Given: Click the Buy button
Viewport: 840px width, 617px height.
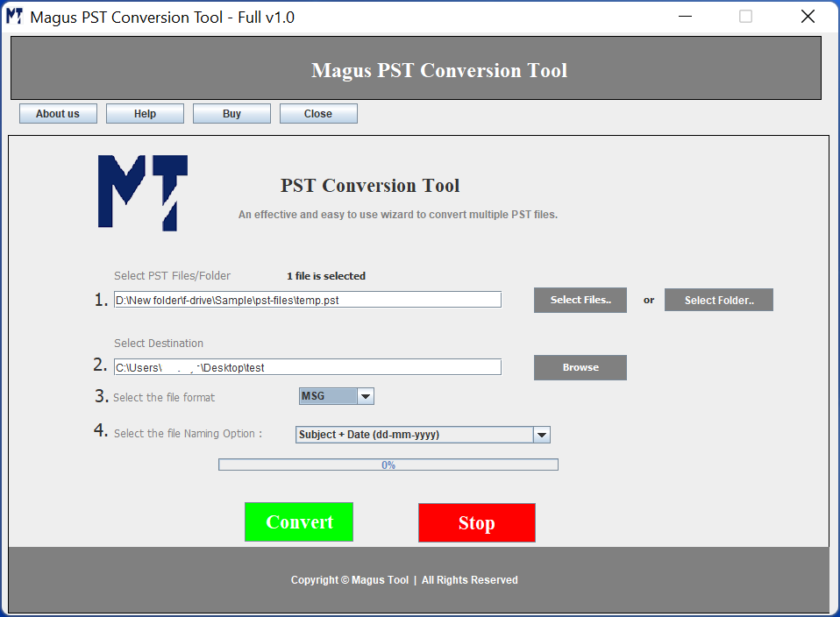Looking at the screenshot, I should pos(231,114).
